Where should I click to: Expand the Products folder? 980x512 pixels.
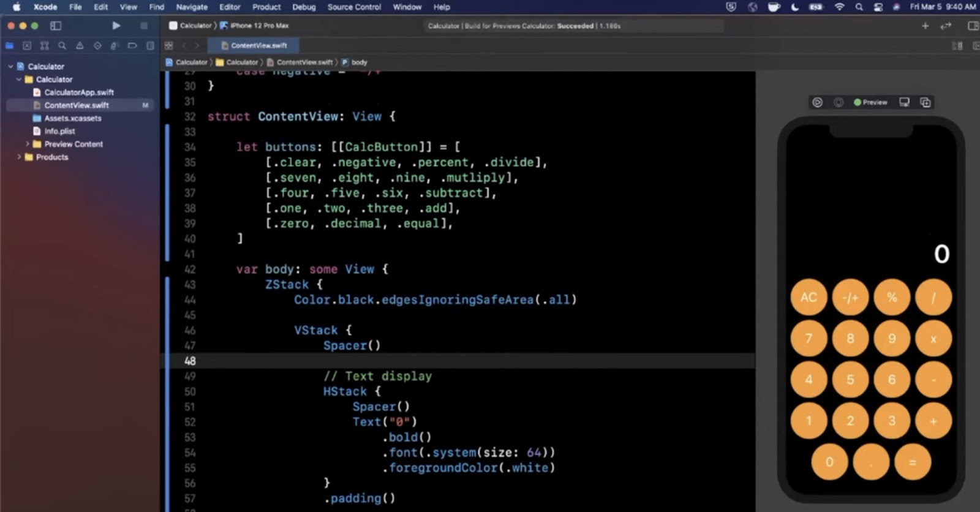pyautogui.click(x=19, y=157)
